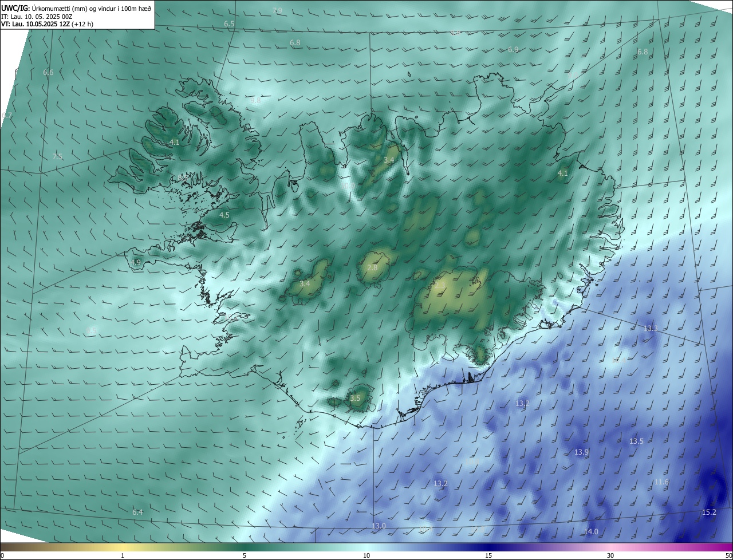Select the 13.0 value label
The width and height of the screenshot is (733, 560).
point(379,526)
